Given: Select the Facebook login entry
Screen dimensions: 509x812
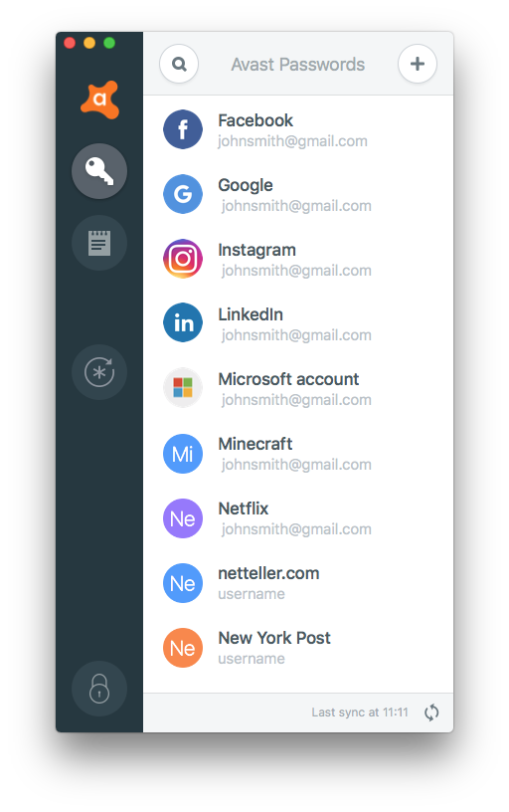Looking at the screenshot, I should pyautogui.click(x=298, y=129).
